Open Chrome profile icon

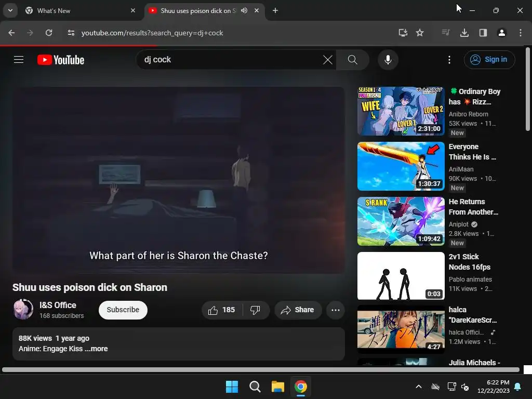[501, 33]
